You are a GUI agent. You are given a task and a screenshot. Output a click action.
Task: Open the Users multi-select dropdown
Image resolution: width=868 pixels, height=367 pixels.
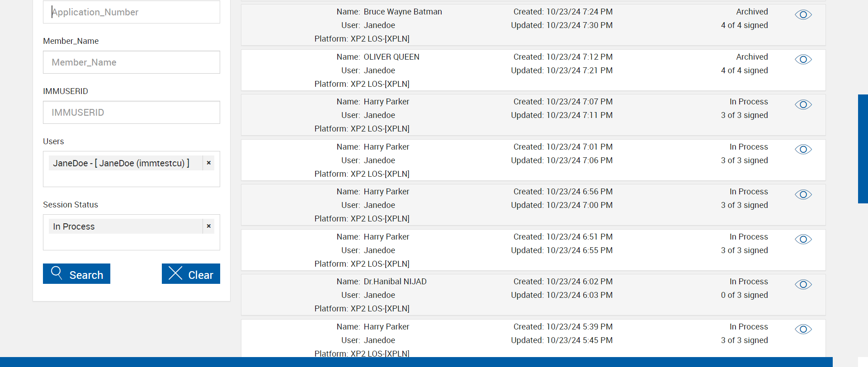(131, 179)
